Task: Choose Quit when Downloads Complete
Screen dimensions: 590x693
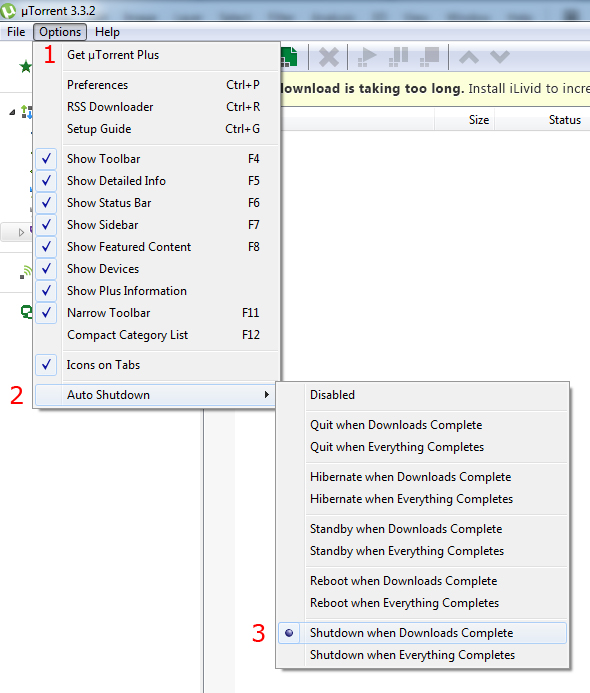Action: tap(422, 425)
